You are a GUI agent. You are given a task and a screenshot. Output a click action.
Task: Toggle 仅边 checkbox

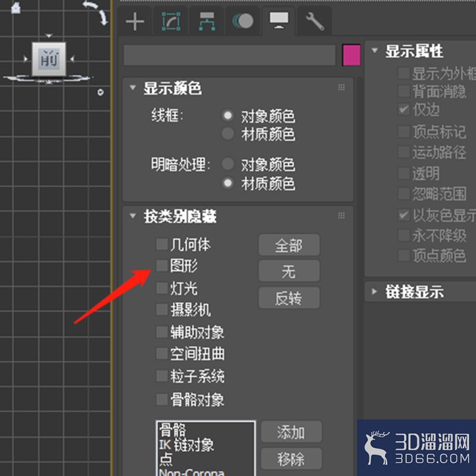(403, 109)
